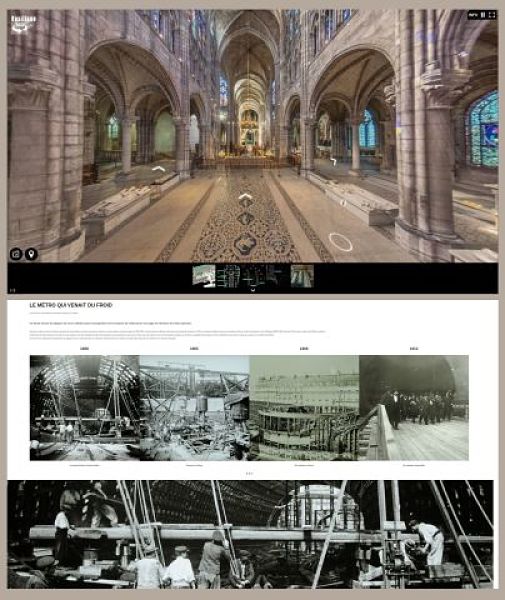Image resolution: width=505 pixels, height=600 pixels.
Task: Click the circular hotspot on the floor
Action: (340, 242)
